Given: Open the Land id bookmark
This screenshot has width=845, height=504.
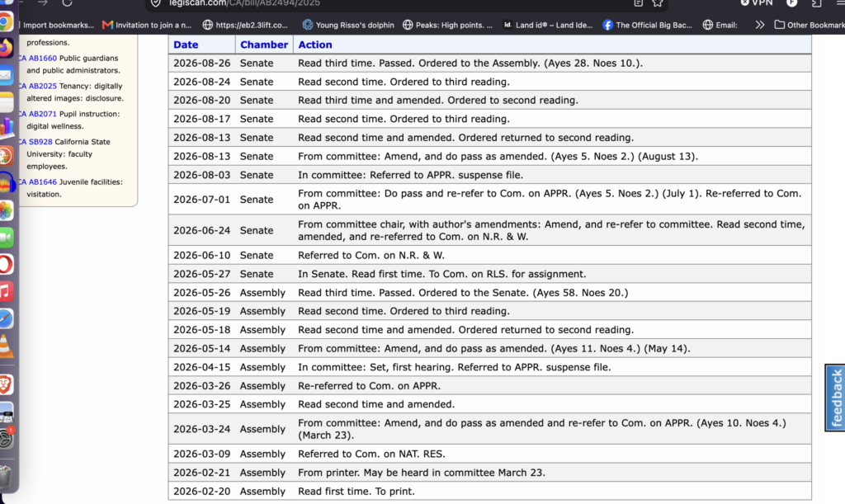Looking at the screenshot, I should point(548,25).
